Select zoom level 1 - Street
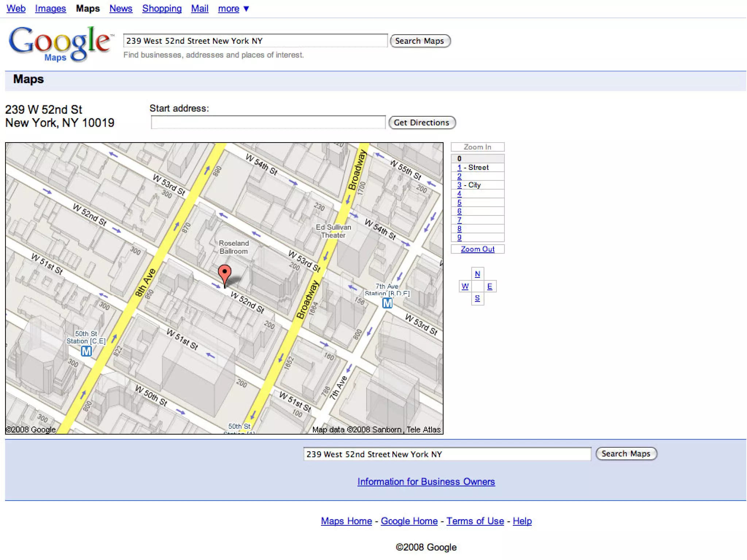 460,167
